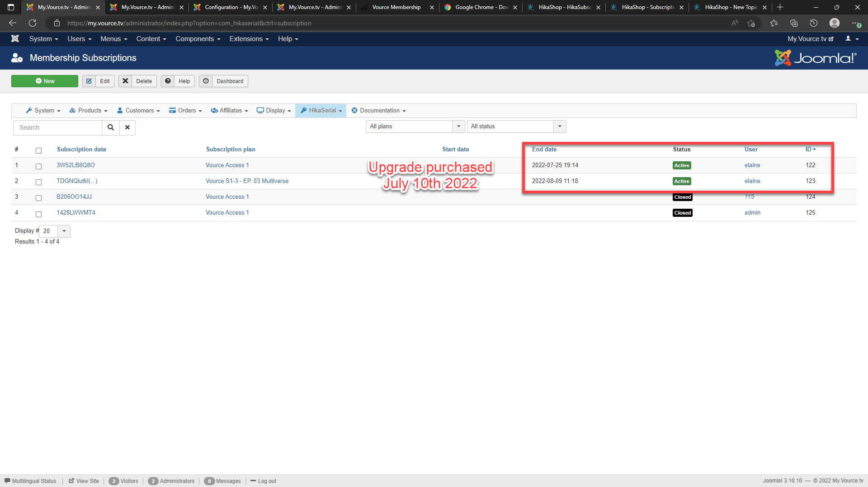Click the search magnifier button
The height and width of the screenshot is (487, 868).
point(111,127)
